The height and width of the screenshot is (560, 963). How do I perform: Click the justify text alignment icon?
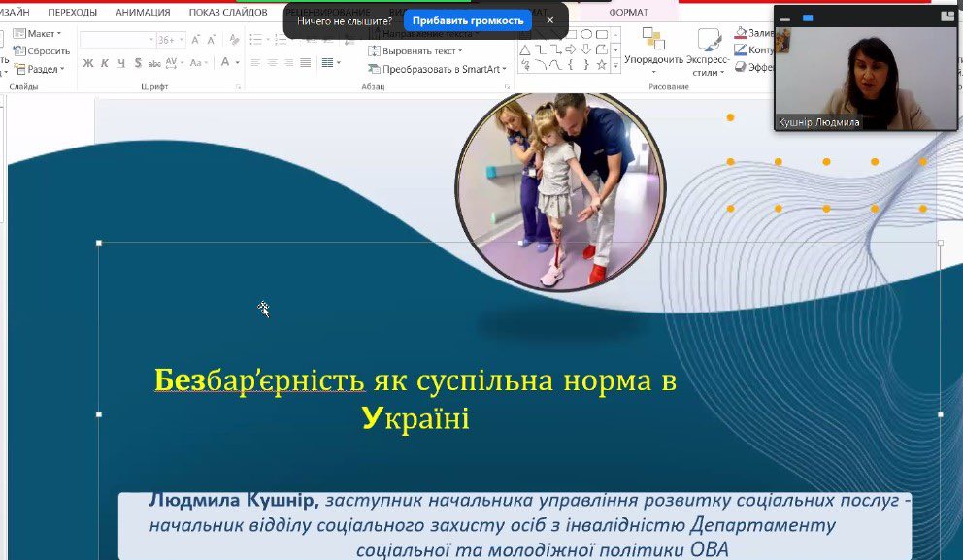pos(306,63)
